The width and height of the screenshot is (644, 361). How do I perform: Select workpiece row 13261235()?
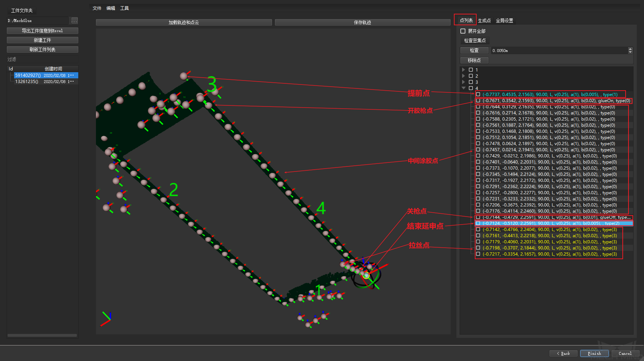coord(46,82)
